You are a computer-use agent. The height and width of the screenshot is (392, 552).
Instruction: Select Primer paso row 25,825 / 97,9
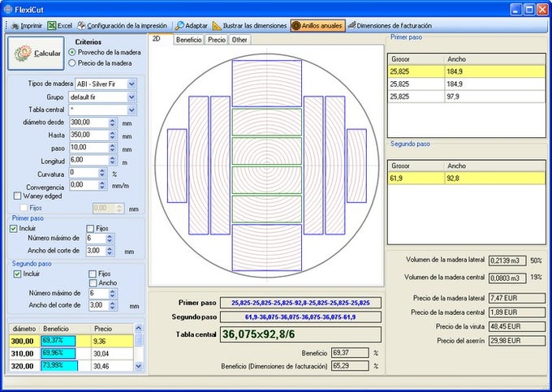pyautogui.click(x=467, y=97)
